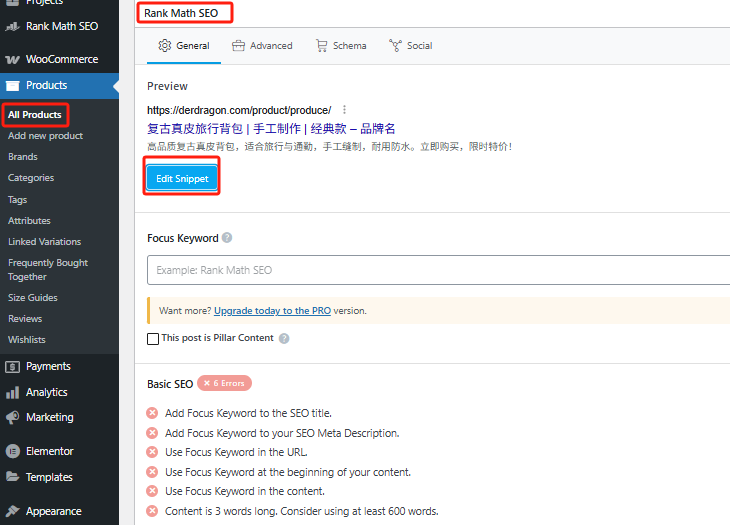
Task: Check 'This post is Pillar Content'
Action: 153,339
